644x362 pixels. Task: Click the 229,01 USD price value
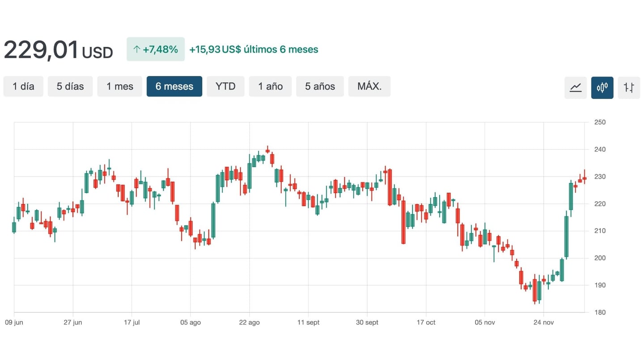click(58, 50)
